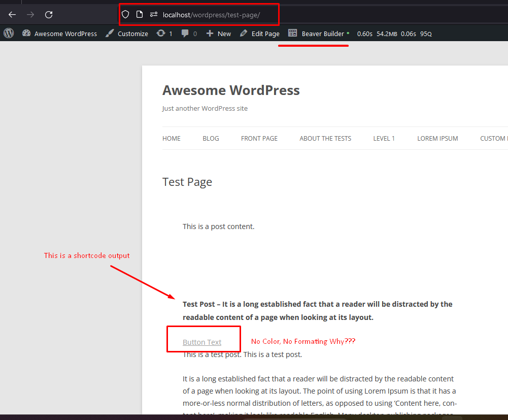Go back using browser back arrow
Image resolution: width=508 pixels, height=420 pixels.
click(x=12, y=15)
